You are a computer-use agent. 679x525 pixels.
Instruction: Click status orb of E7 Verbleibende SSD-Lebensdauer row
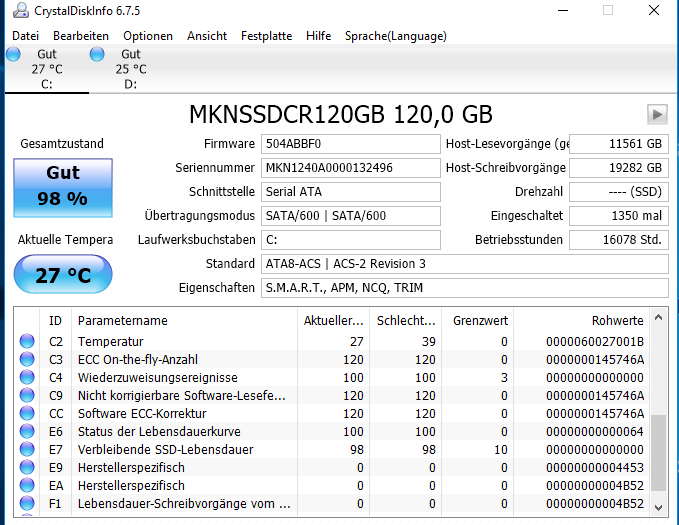coord(27,449)
